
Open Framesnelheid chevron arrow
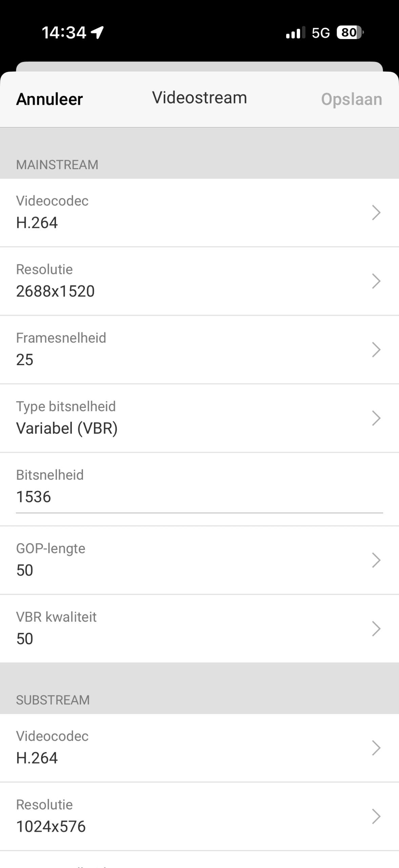(376, 350)
